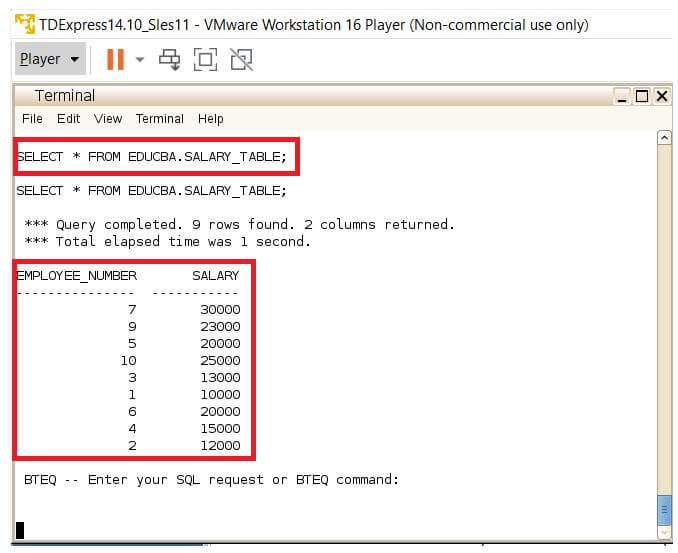Click the scrollbar up arrow in Terminal
678x553 pixels.
click(664, 138)
